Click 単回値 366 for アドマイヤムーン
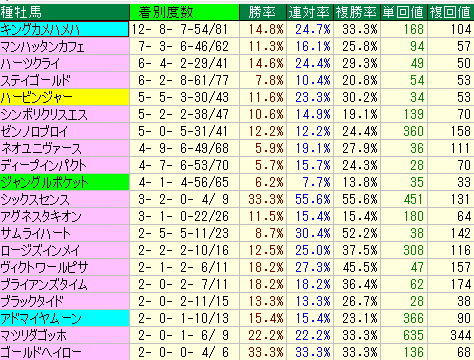 coord(414,318)
